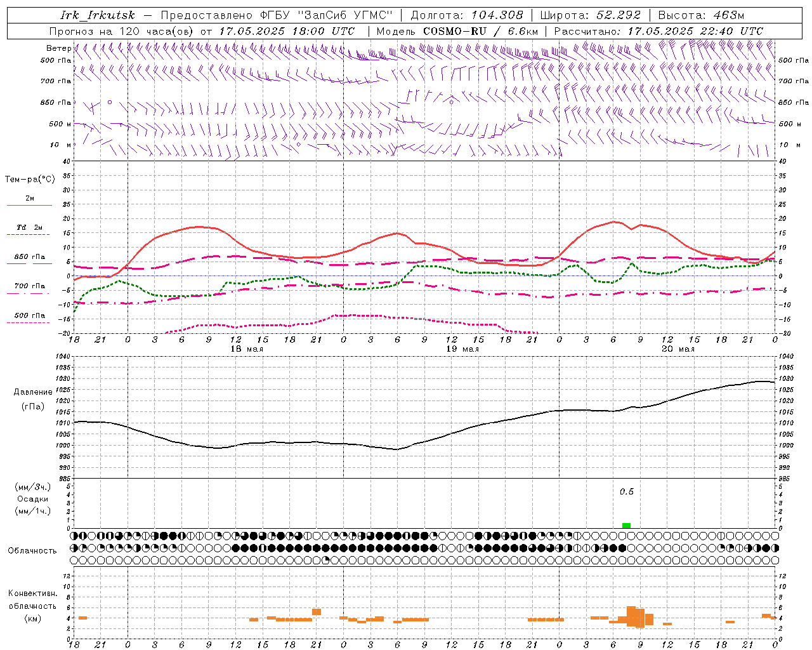Click the "500 м" wind level label on left
This screenshot has height=650, width=812.
[x=60, y=124]
